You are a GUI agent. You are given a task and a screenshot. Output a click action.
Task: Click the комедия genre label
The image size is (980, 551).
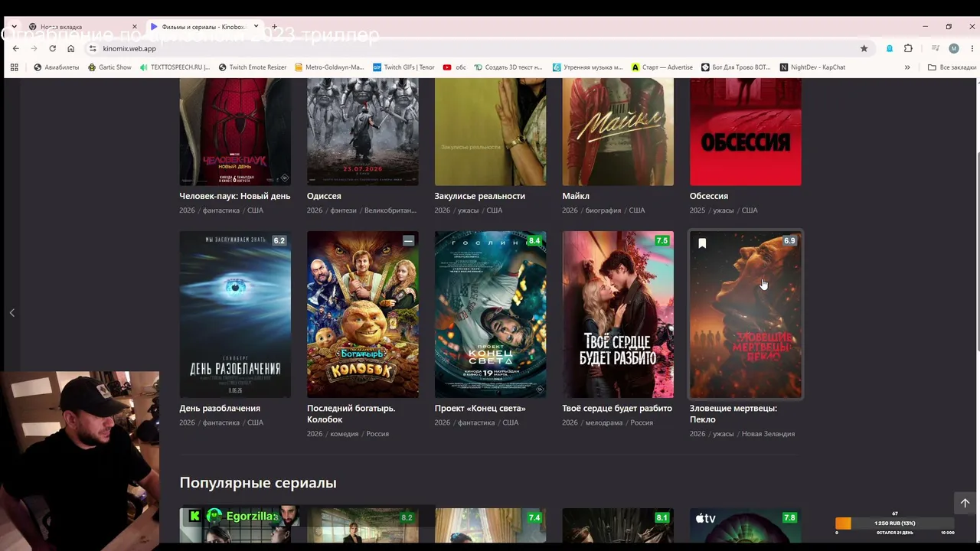pyautogui.click(x=345, y=434)
